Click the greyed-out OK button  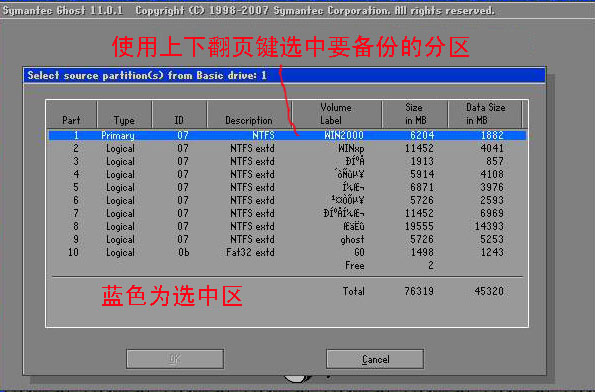(175, 359)
